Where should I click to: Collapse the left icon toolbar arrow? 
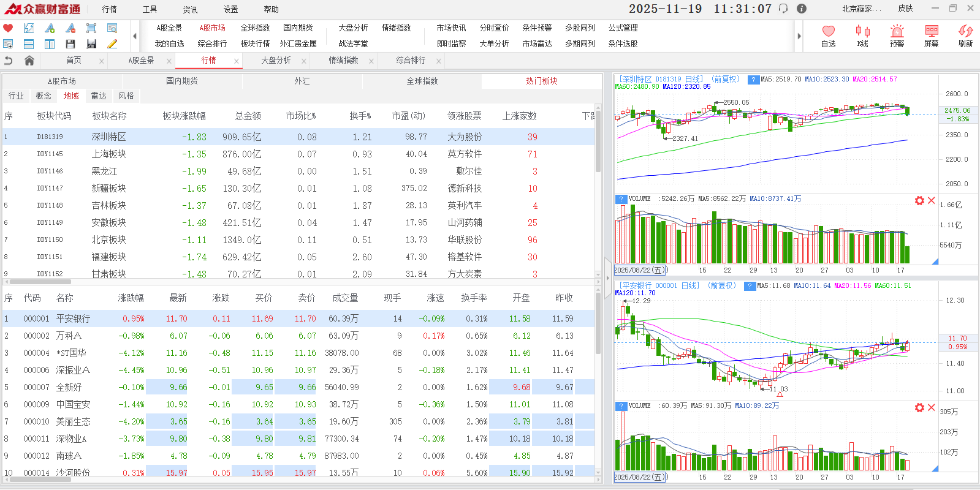point(135,36)
